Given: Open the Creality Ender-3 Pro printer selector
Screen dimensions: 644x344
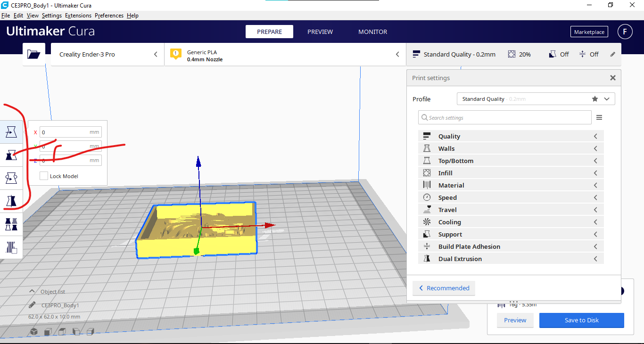Looking at the screenshot, I should [x=107, y=54].
